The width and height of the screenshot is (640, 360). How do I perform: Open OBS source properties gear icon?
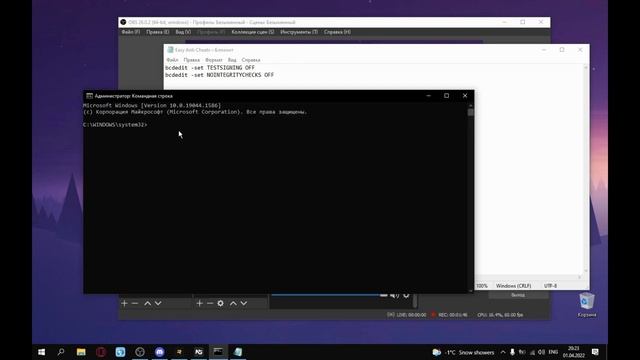coord(220,303)
